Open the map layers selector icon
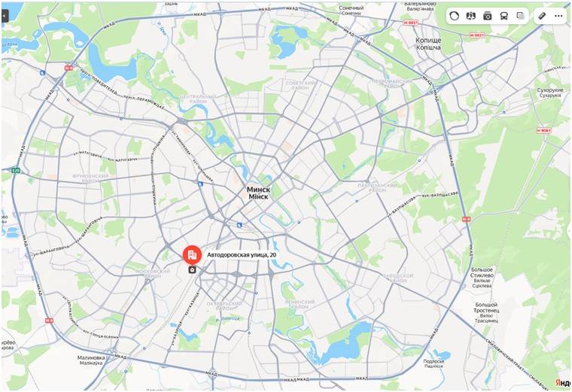 point(520,16)
